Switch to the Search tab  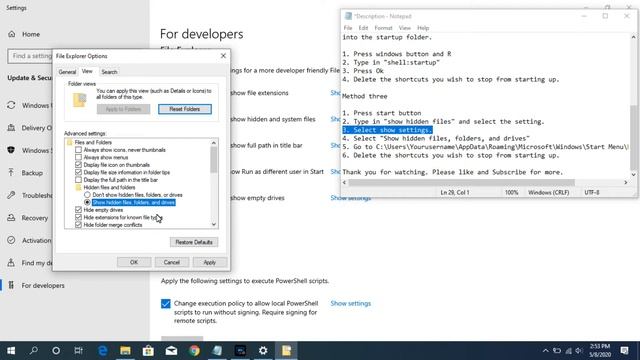[109, 72]
